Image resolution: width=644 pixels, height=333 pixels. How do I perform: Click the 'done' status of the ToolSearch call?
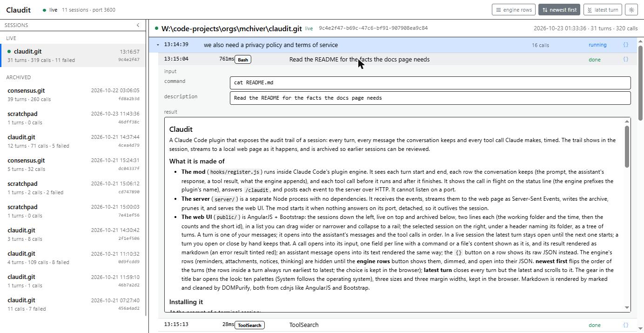595,325
